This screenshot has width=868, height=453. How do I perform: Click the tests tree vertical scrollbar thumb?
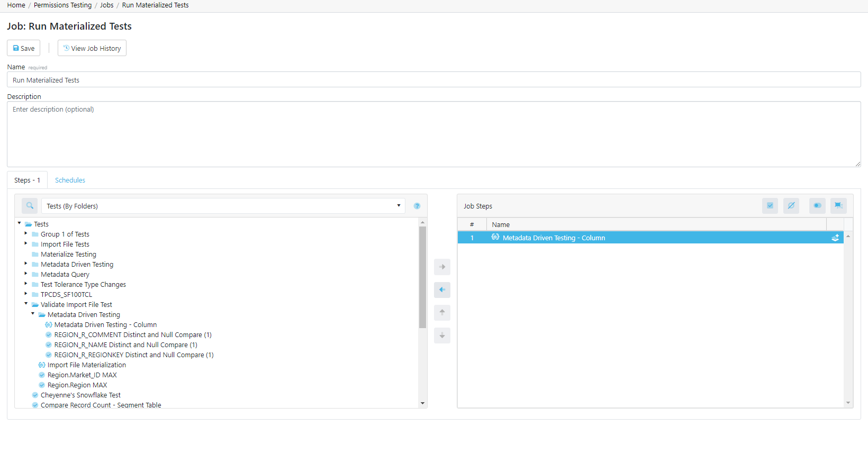tap(422, 277)
